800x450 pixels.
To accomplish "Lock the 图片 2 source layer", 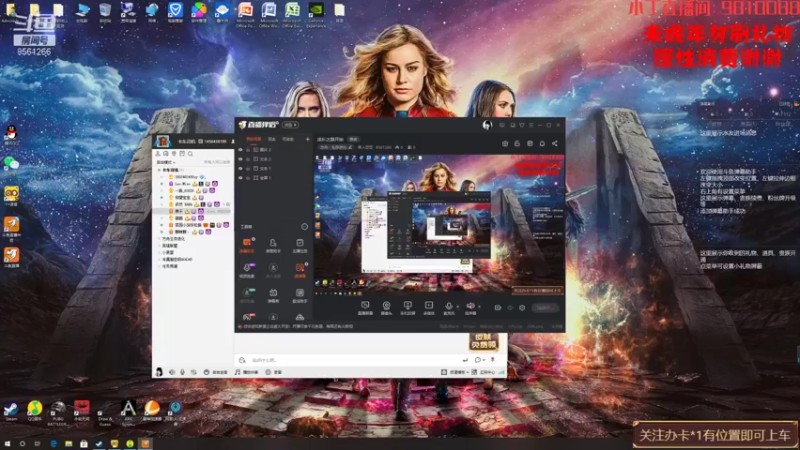I will [x=248, y=150].
